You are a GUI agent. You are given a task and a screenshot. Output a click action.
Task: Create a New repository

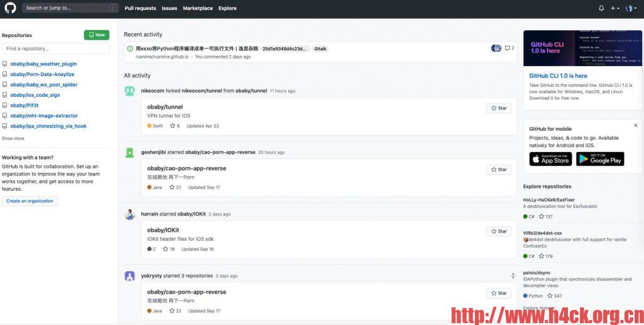tap(96, 35)
